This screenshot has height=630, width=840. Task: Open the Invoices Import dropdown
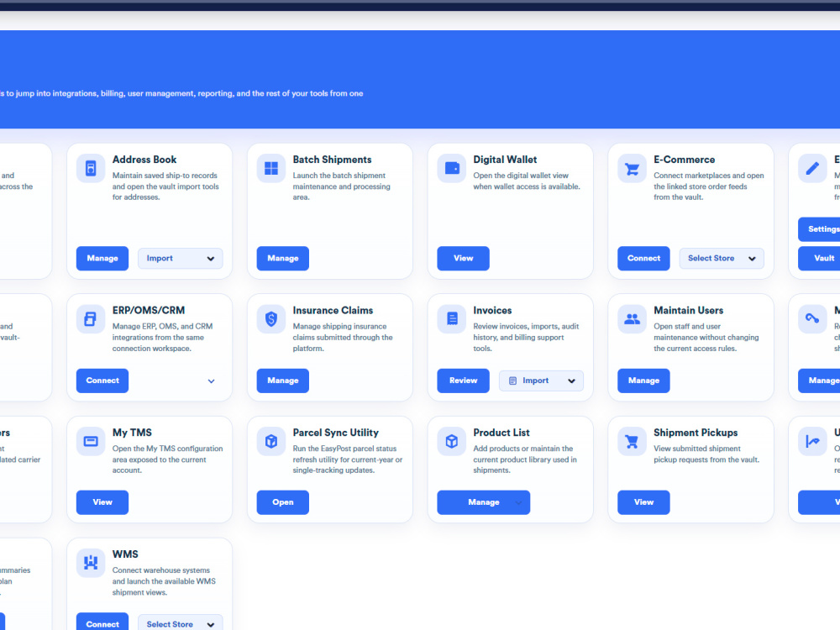(x=541, y=381)
